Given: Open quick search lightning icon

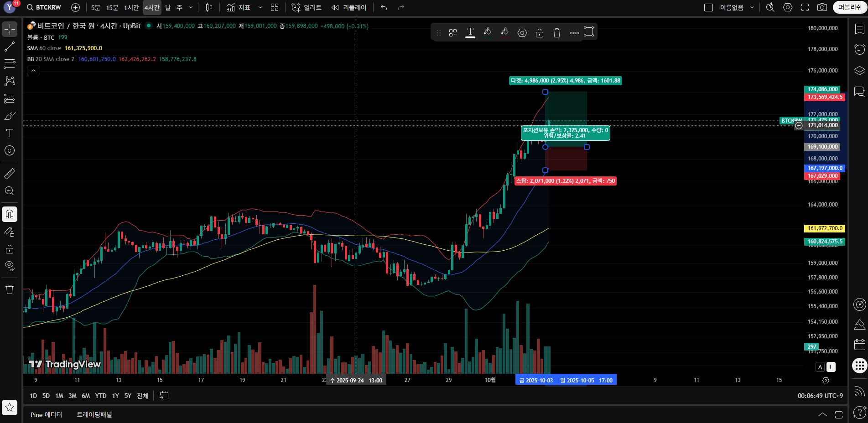Looking at the screenshot, I should (x=770, y=7).
